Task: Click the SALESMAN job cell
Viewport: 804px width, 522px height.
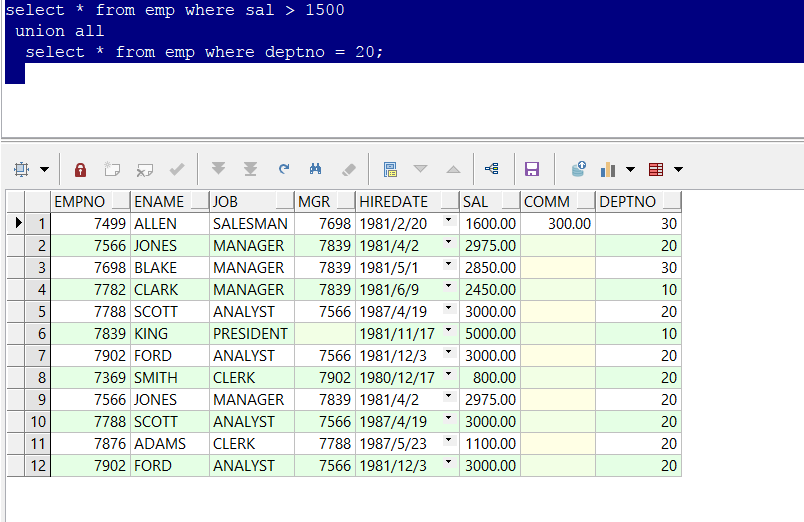Action: point(252,224)
